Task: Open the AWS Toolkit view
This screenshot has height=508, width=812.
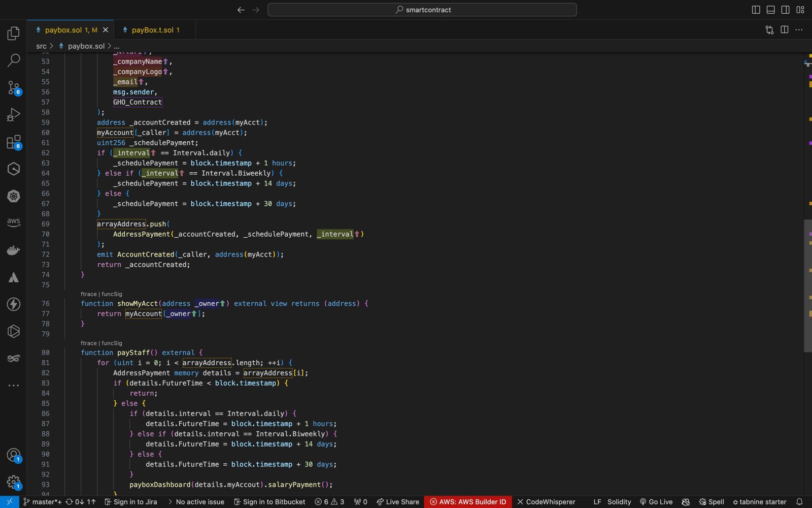Action: click(14, 223)
